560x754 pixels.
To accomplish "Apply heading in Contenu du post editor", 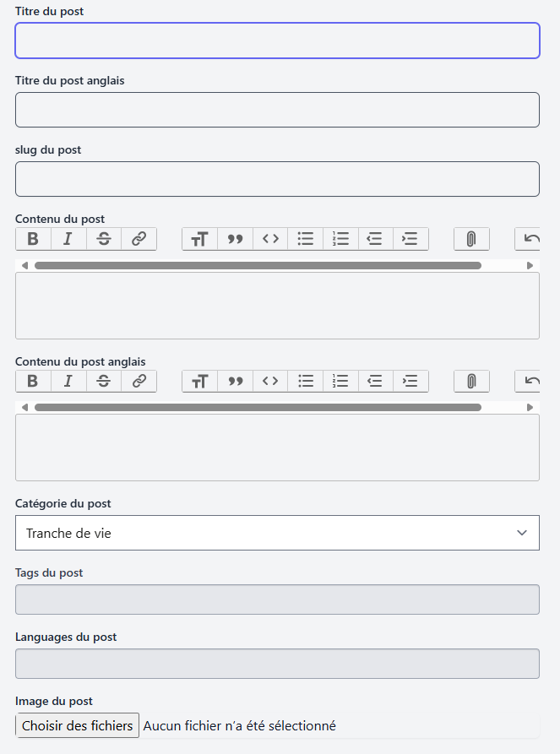I will pos(199,239).
